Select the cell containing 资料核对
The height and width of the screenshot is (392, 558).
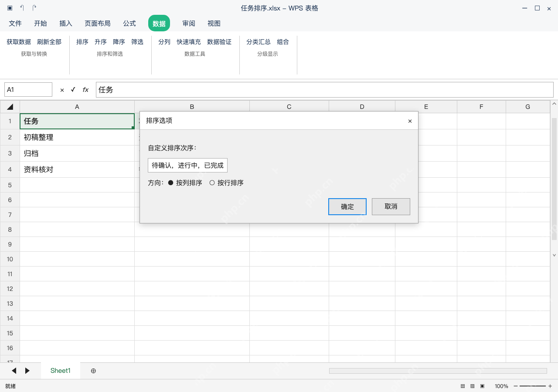point(77,169)
